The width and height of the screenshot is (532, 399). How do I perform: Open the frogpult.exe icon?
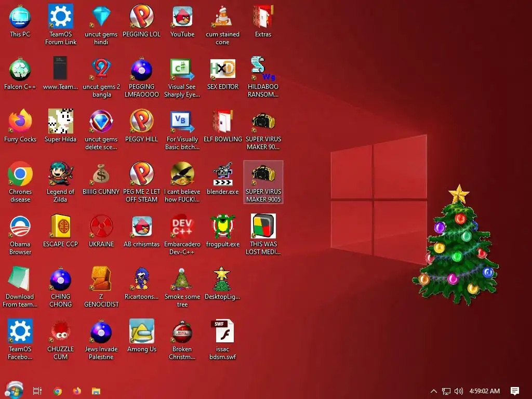coord(222,231)
